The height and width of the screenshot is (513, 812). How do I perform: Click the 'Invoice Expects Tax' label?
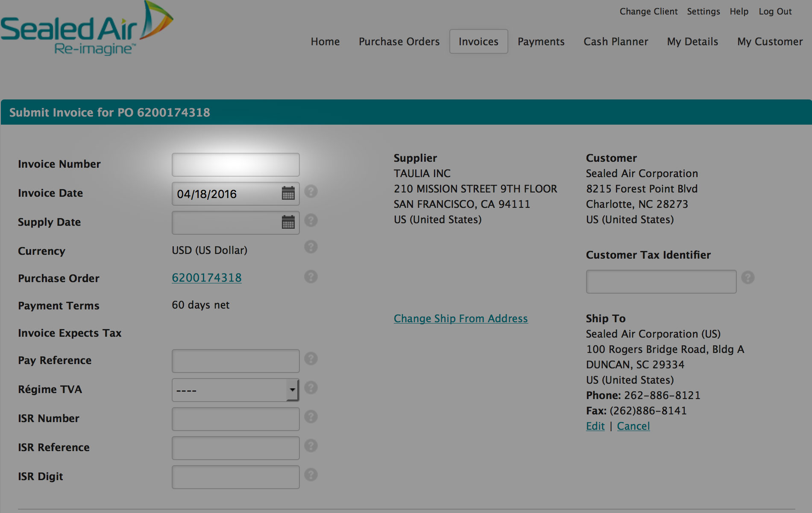pos(70,333)
